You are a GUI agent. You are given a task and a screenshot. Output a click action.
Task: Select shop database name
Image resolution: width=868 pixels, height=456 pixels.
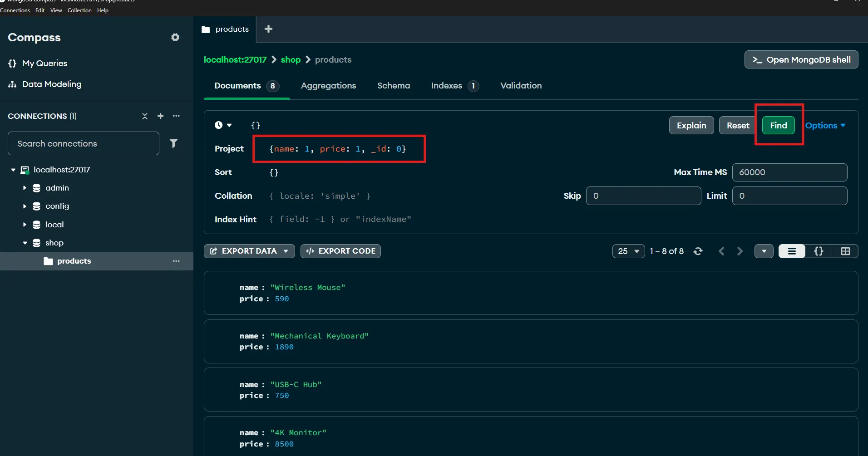click(x=54, y=243)
